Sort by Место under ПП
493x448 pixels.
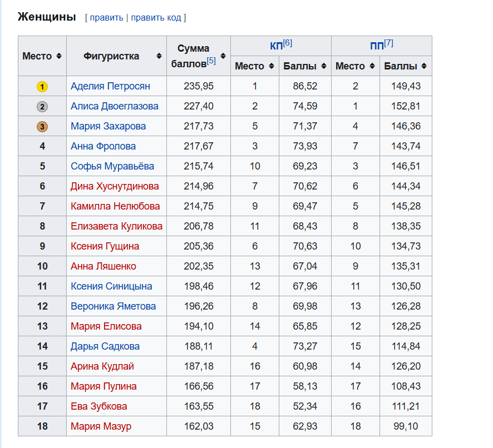coord(372,66)
